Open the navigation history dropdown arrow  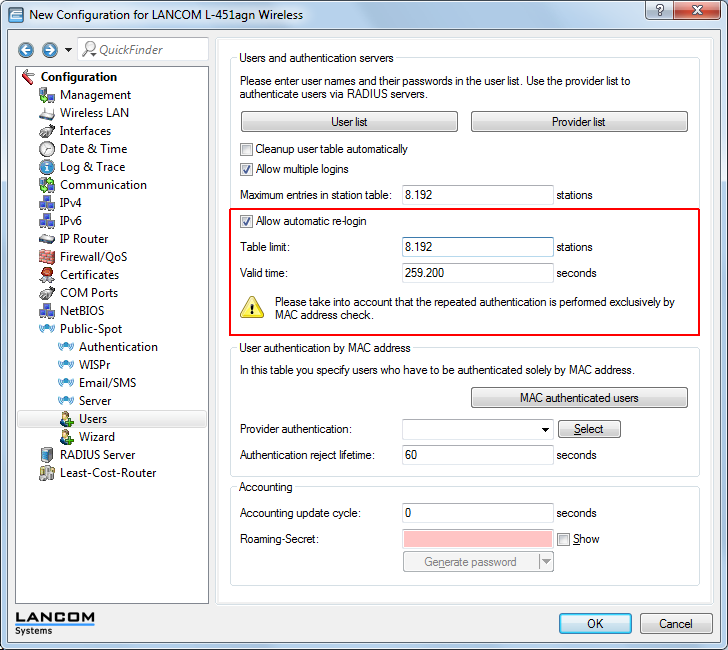68,50
